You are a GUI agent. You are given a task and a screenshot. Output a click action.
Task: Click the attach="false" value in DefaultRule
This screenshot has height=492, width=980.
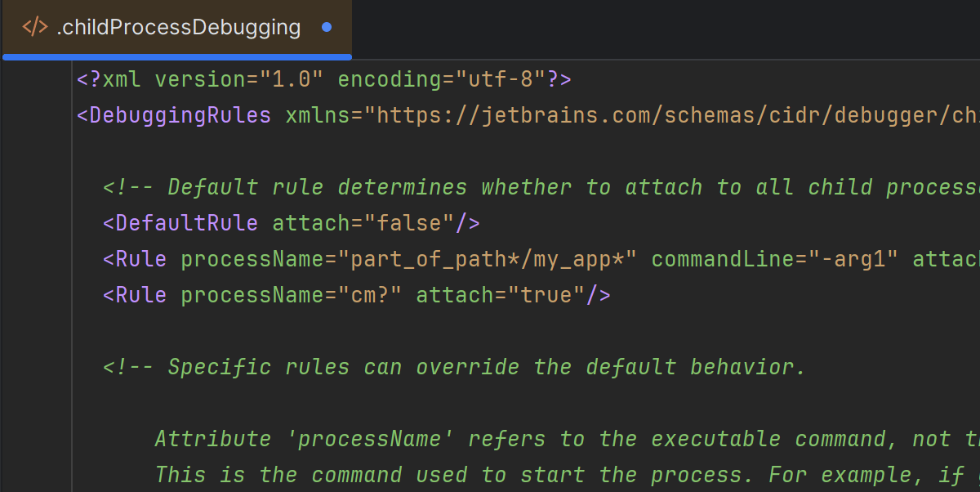pos(408,223)
